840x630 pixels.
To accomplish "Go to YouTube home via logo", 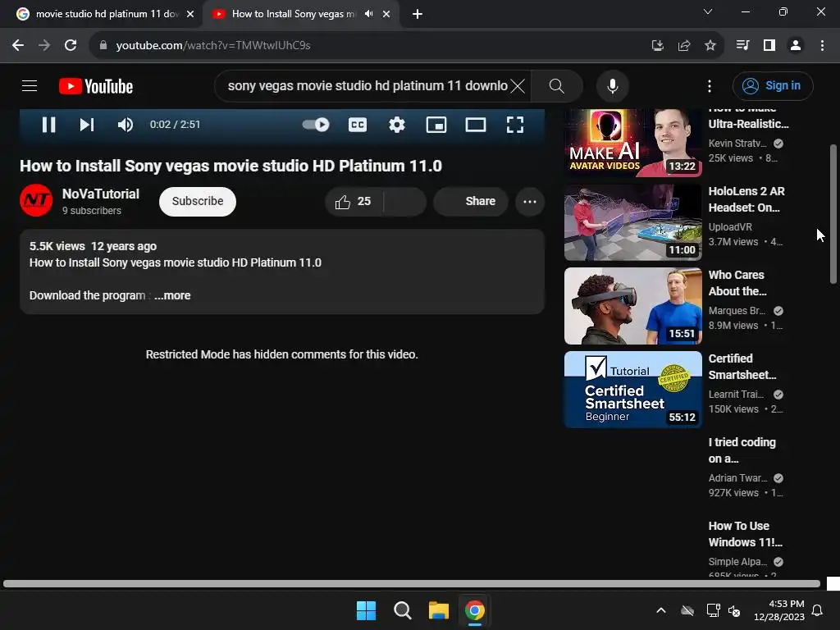I will coord(96,86).
